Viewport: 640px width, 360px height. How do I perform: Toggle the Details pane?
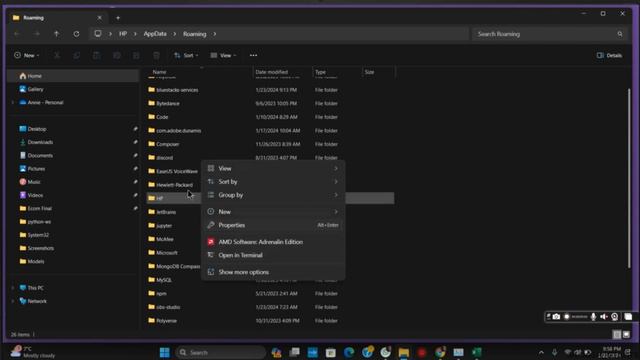(x=609, y=55)
